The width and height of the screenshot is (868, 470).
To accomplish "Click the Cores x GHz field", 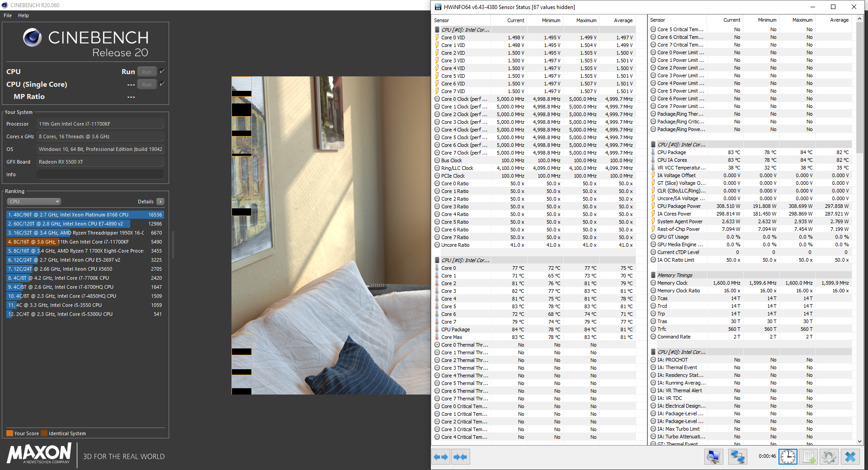I will (100, 136).
